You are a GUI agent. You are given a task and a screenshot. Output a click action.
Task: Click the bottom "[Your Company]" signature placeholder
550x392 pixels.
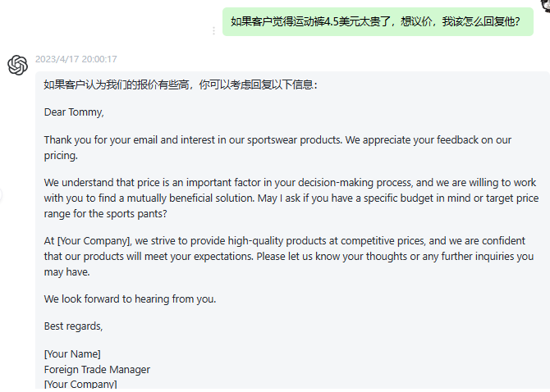pos(80,384)
